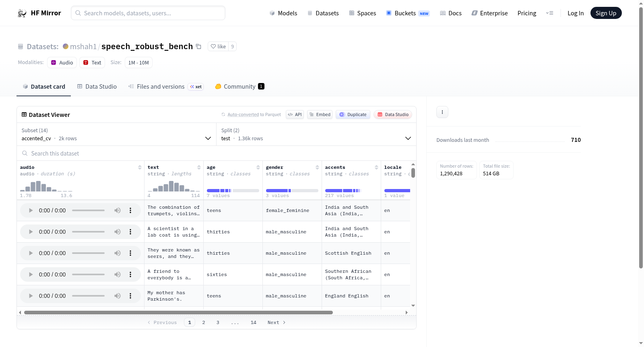Screen dimensions: 644x347
Task: Sort the accents column
Action: [x=376, y=167]
